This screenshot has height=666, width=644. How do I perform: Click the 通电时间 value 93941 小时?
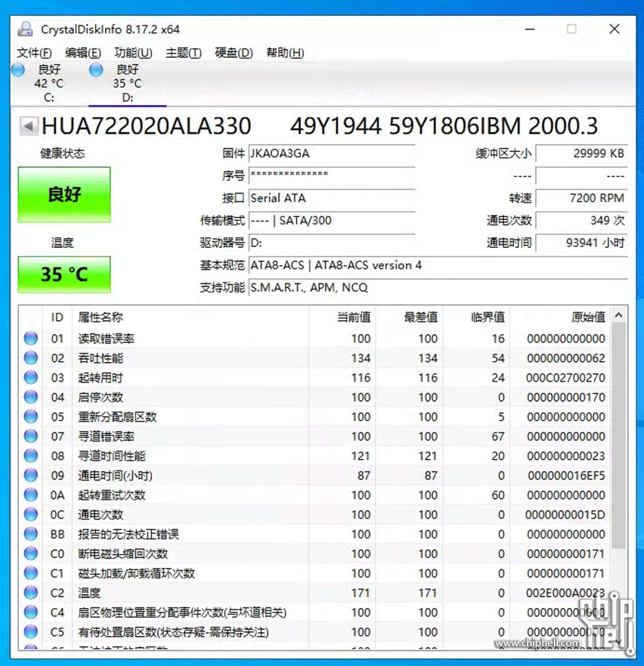point(582,243)
